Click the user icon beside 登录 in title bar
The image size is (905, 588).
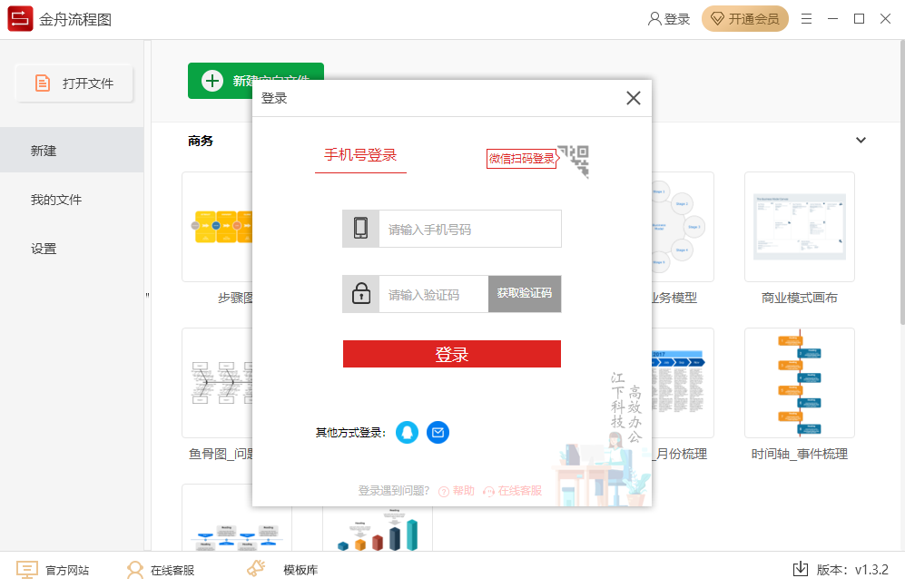click(x=654, y=19)
